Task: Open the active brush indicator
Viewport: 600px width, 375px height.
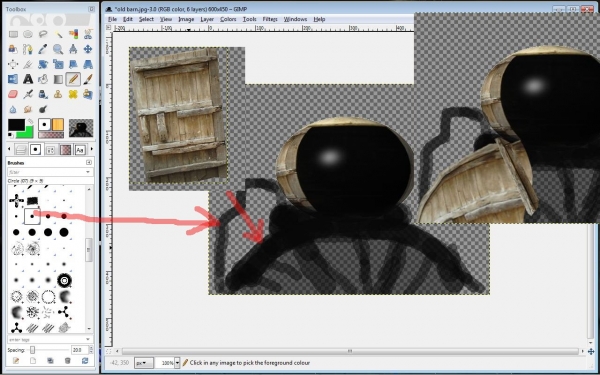Action: [x=44, y=125]
